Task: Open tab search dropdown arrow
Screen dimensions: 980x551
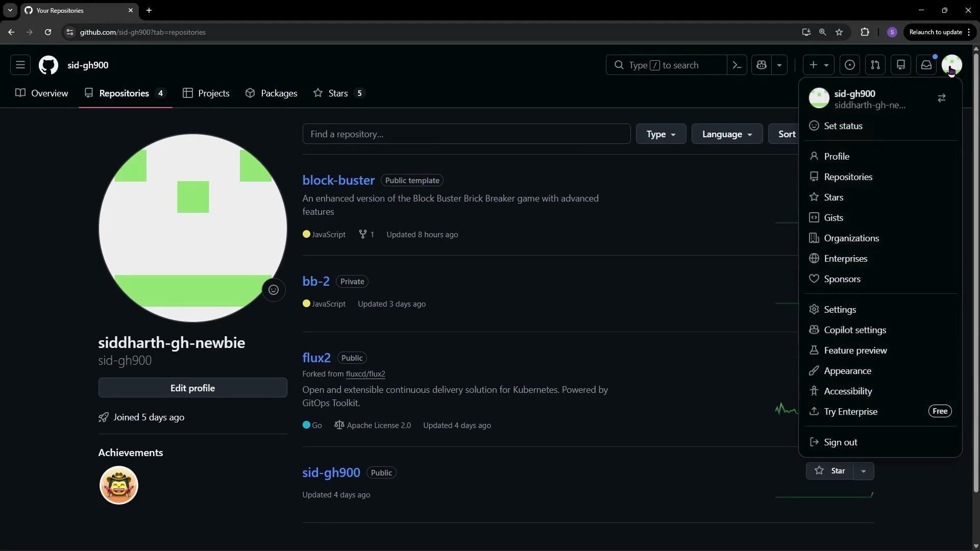Action: (10, 10)
